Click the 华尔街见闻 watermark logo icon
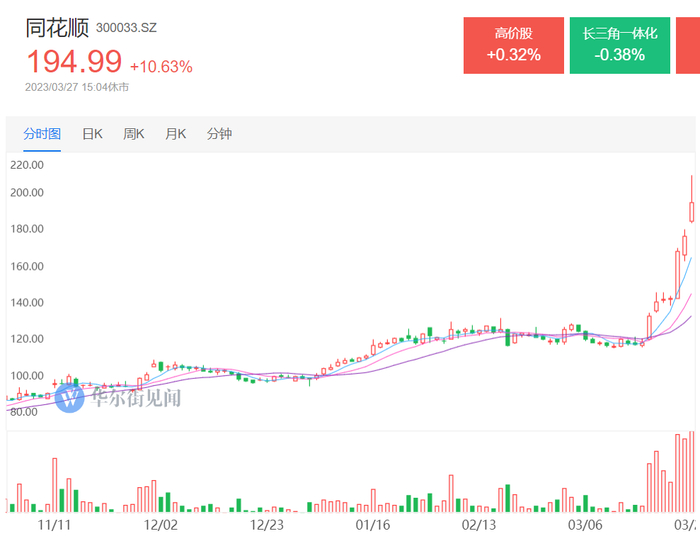Image resolution: width=700 pixels, height=539 pixels. pyautogui.click(x=70, y=398)
